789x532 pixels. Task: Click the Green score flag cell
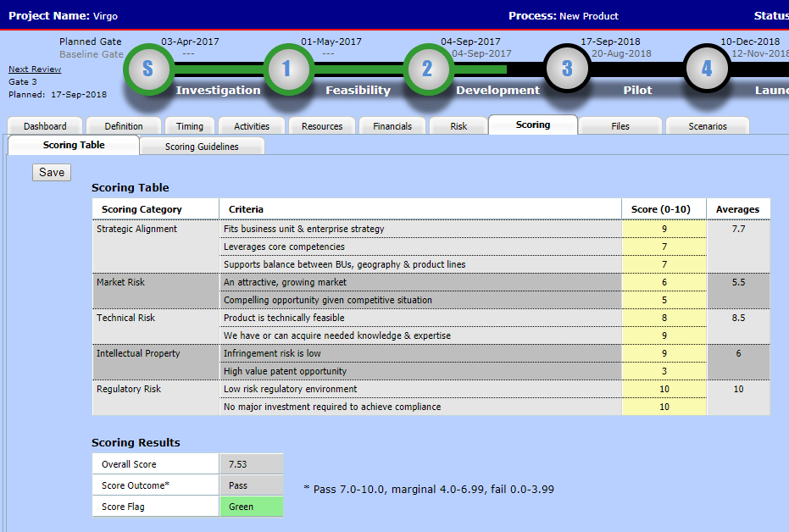click(252, 507)
